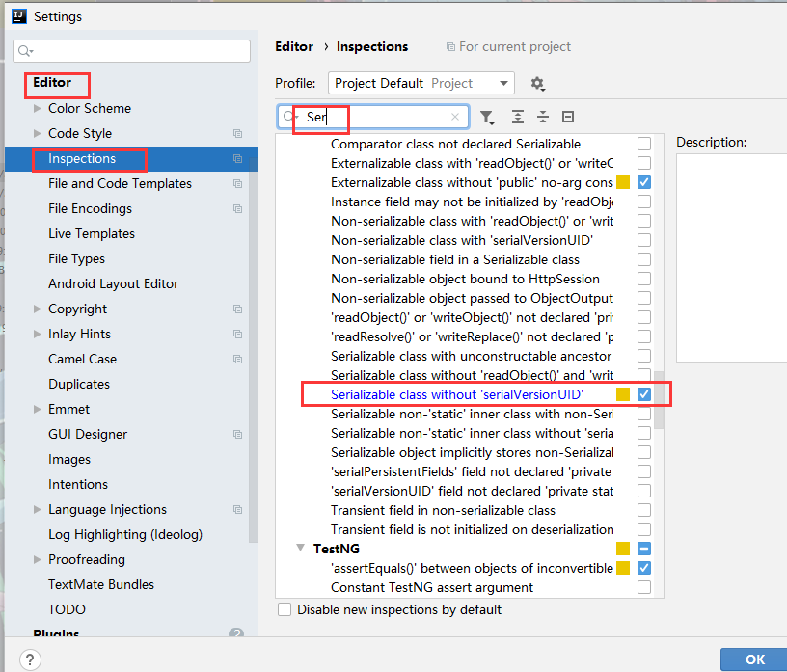Open the Profile 'Project Default' dropdown
Image resolution: width=787 pixels, height=672 pixels.
[421, 83]
